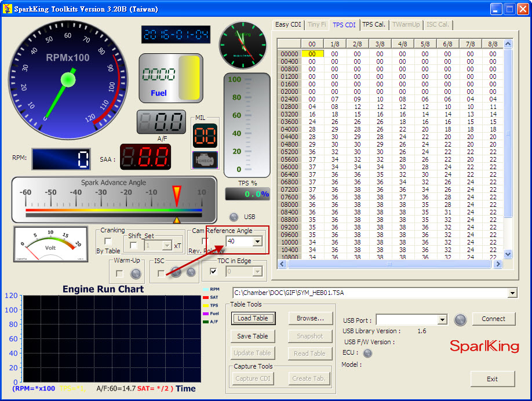Click the Spark Advance Angle red pointer

[176, 196]
